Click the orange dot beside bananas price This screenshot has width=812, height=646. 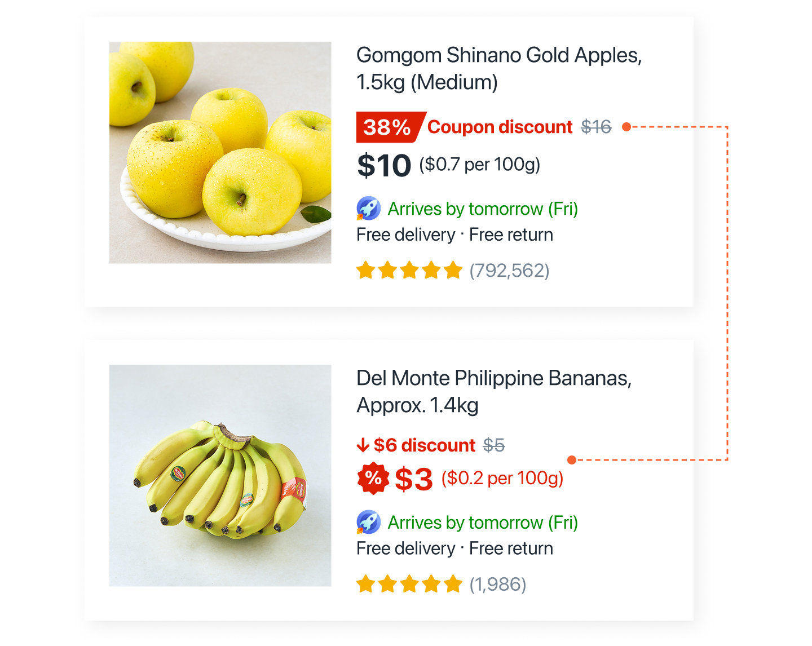tap(572, 460)
